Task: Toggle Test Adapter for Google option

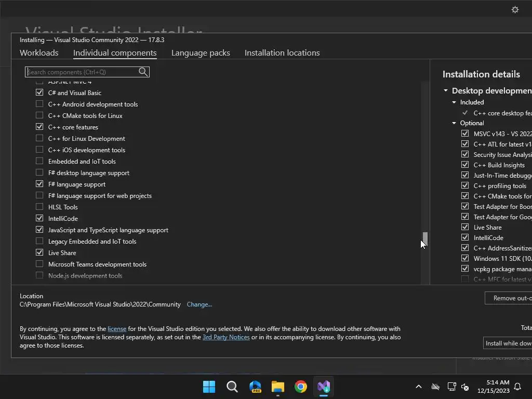Action: point(465,217)
